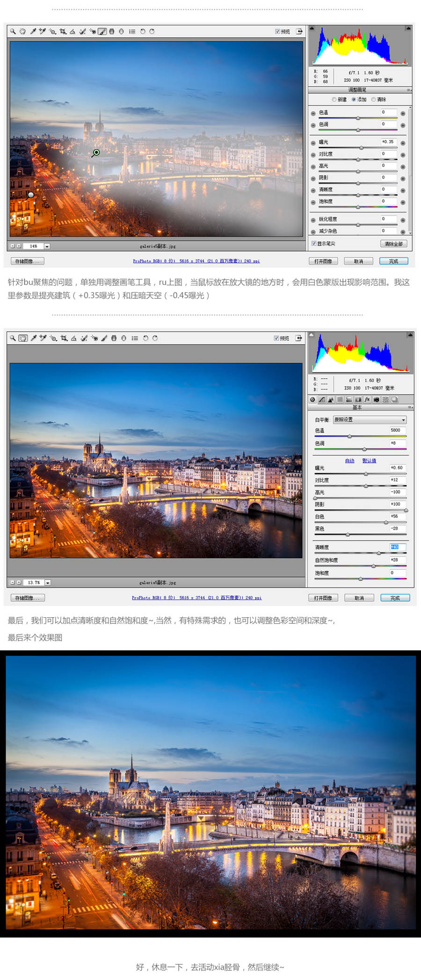Open the Effects fx panel tab
Viewport: 421px width, 980px height.
[367, 400]
